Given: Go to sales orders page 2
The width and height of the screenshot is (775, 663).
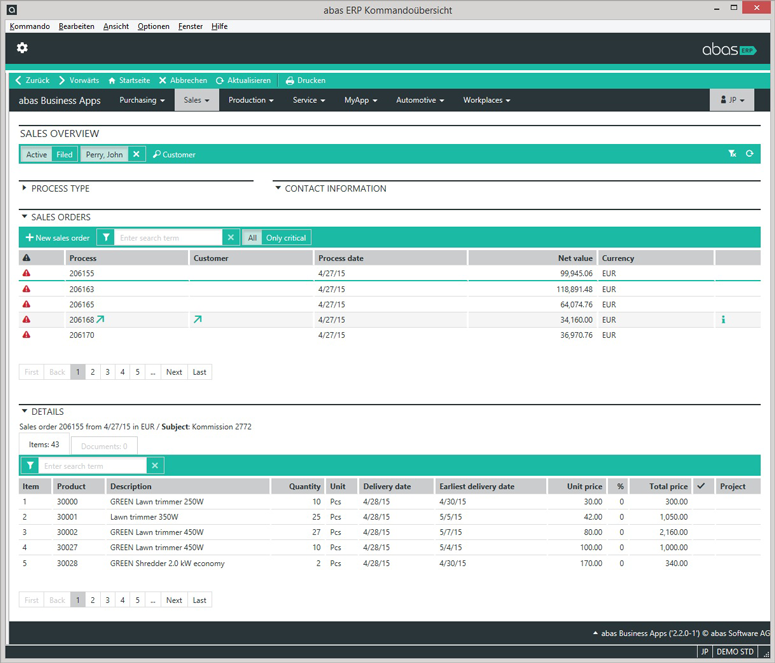Looking at the screenshot, I should [x=92, y=372].
